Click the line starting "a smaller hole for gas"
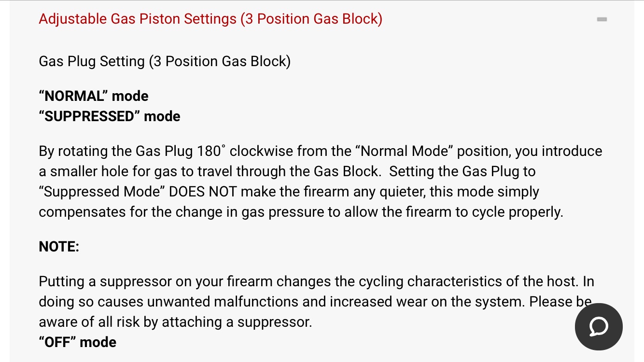Screen dimensions: 644x362 (287, 171)
